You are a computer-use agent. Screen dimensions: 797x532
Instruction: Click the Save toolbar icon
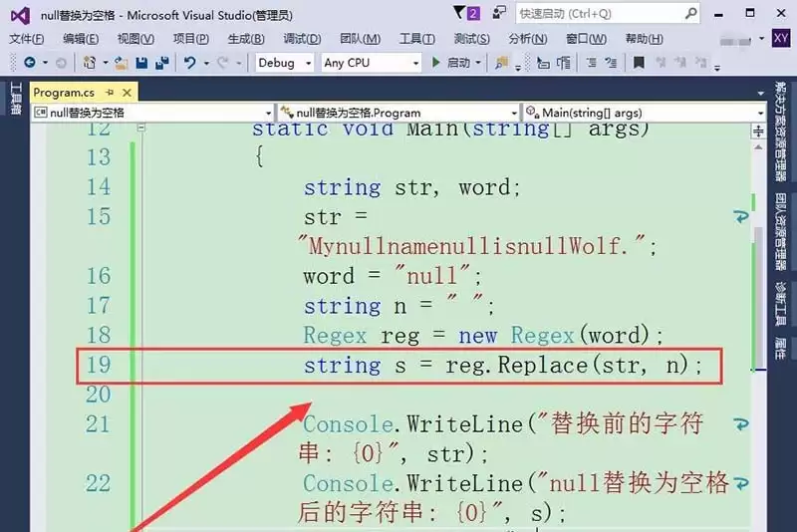tap(141, 63)
